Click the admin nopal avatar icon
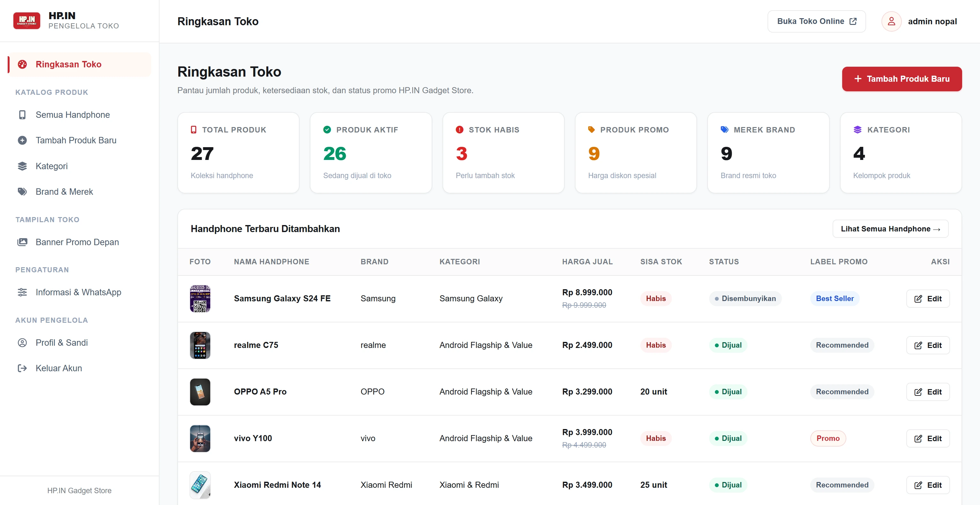The width and height of the screenshot is (980, 505). (891, 21)
